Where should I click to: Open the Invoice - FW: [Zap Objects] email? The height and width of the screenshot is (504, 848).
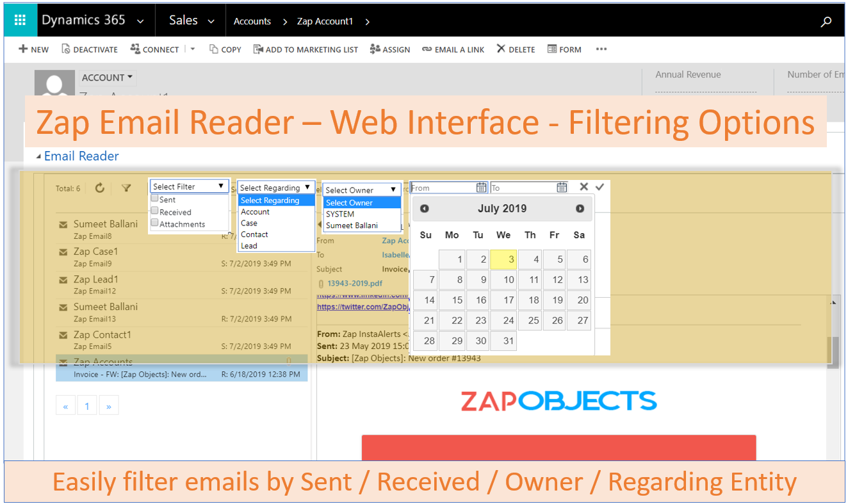(181, 369)
